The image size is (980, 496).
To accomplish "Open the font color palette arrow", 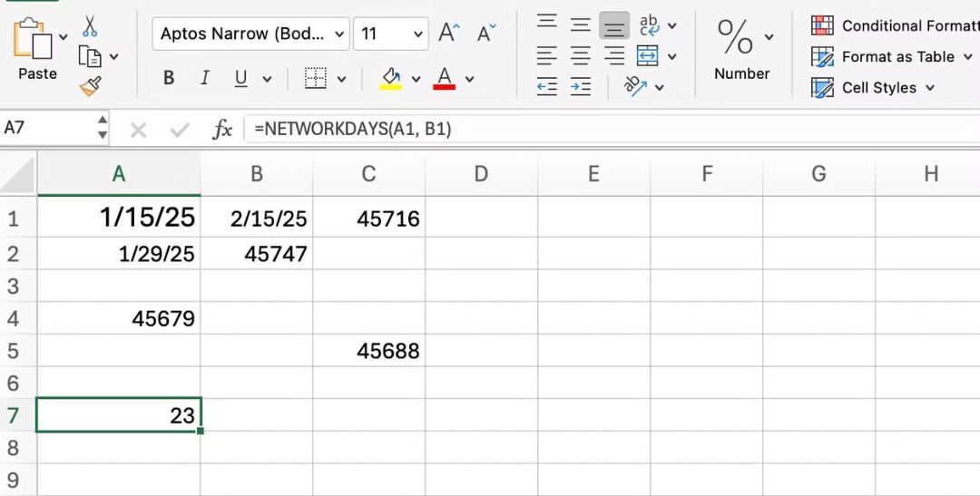I will pos(469,79).
